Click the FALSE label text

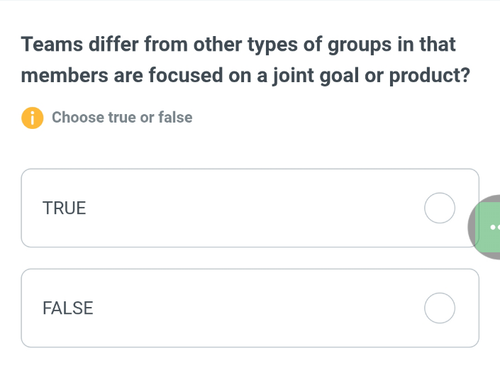[x=68, y=308]
